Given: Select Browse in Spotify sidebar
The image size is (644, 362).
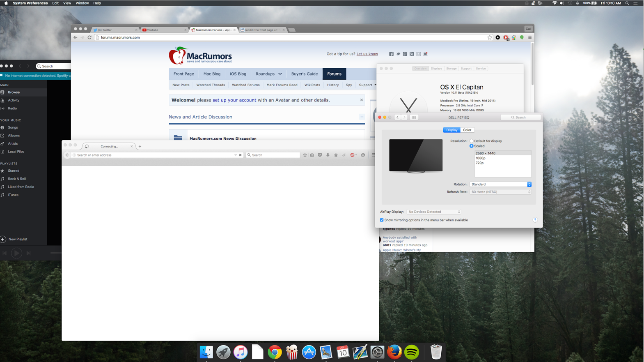Looking at the screenshot, I should (23, 92).
